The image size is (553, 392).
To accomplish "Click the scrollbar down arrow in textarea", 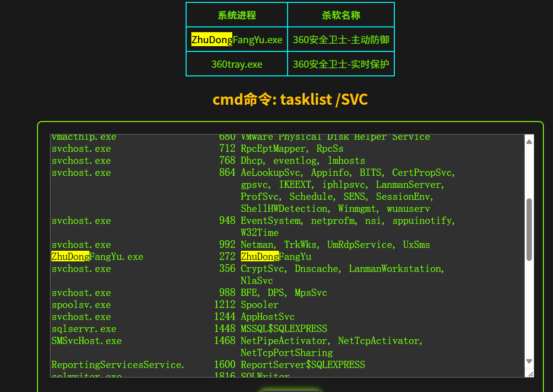I will tap(529, 361).
